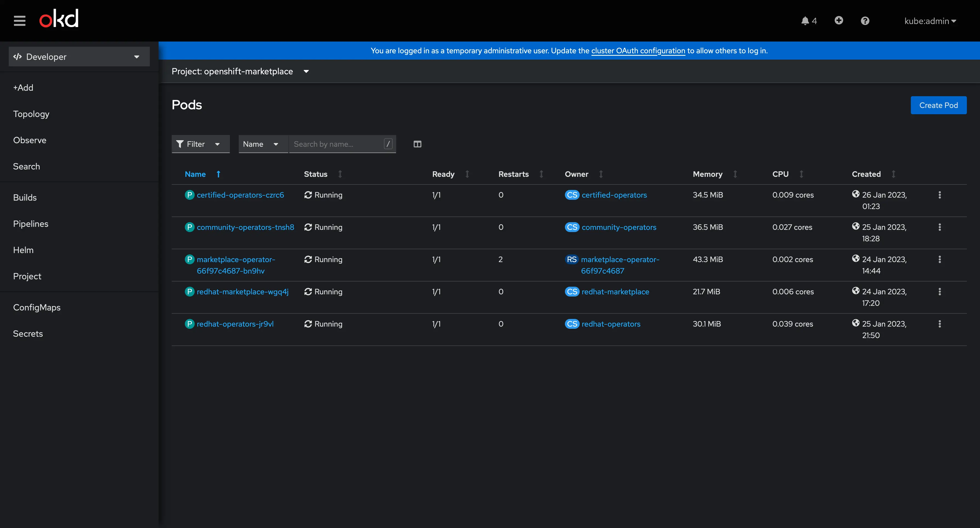This screenshot has height=528, width=980.
Task: Open Helm in sidebar
Action: (23, 250)
